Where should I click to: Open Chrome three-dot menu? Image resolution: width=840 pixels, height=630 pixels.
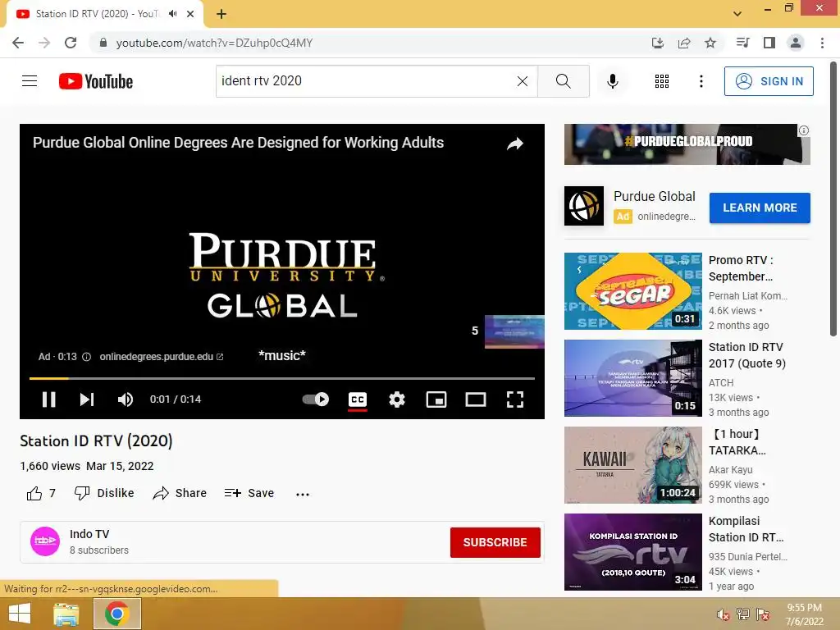822,43
